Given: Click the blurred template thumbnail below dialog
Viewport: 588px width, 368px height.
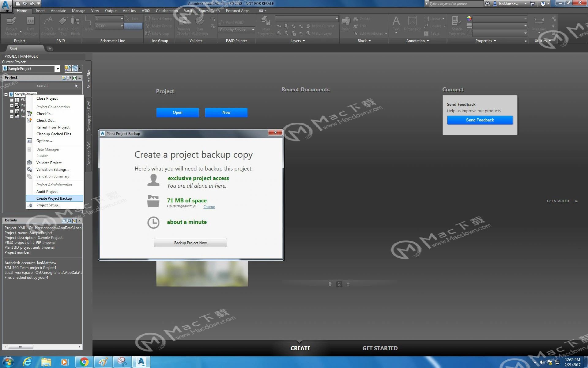Looking at the screenshot, I should point(202,274).
